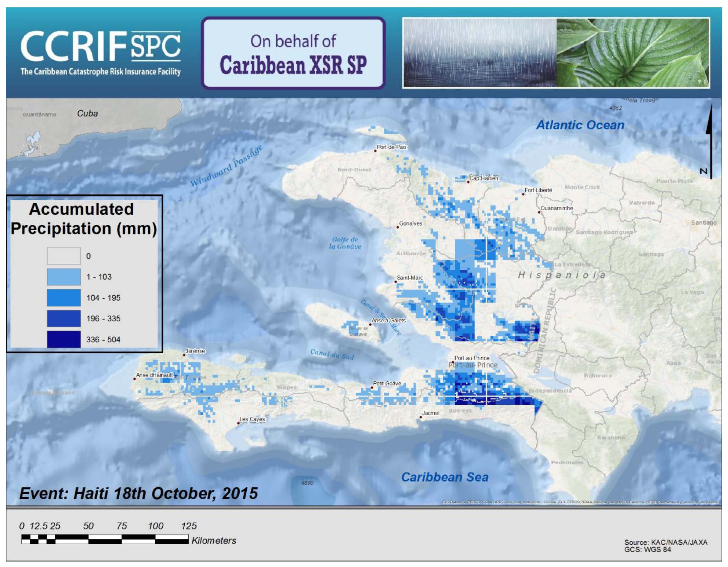
Task: Click 'The Caribbean Catastrophe Risk Insurance Facility' tagline
Action: click(101, 71)
